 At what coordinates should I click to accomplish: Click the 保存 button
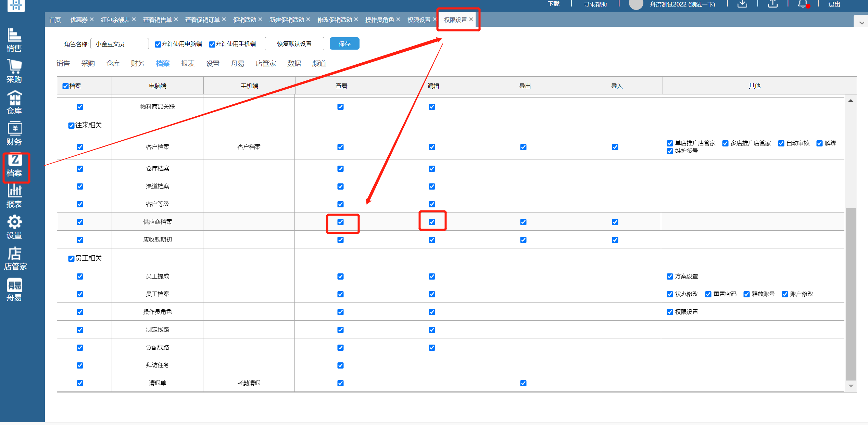344,44
